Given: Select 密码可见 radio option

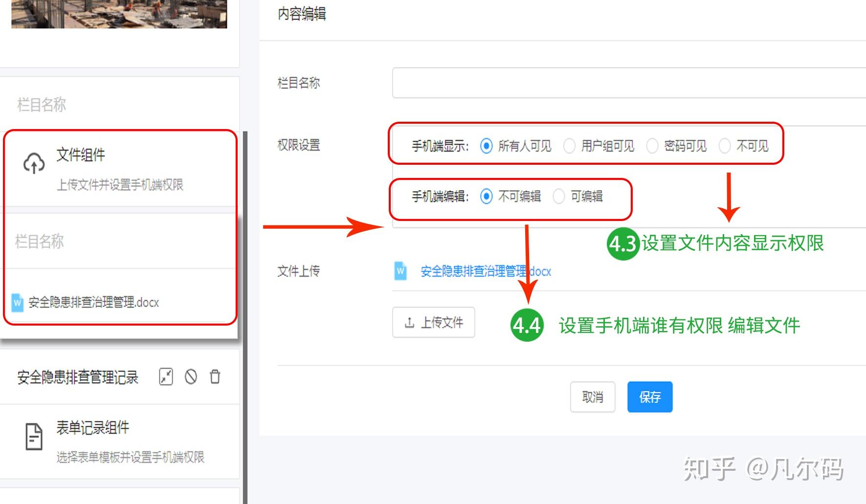Looking at the screenshot, I should pyautogui.click(x=652, y=146).
